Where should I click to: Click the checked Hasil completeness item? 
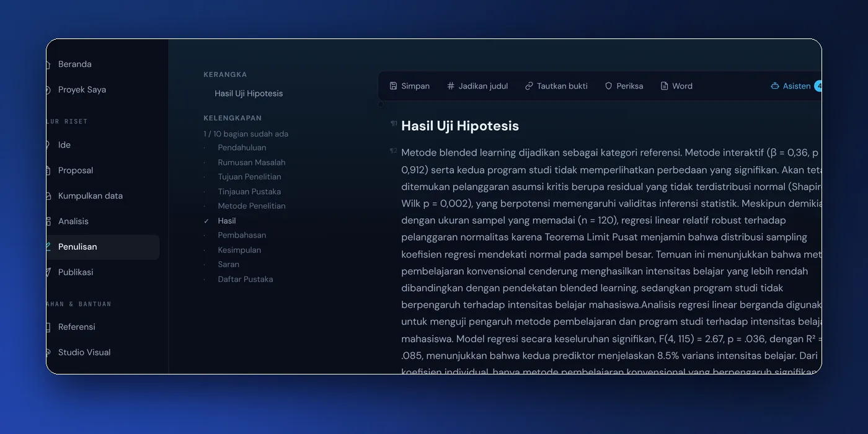pyautogui.click(x=227, y=221)
